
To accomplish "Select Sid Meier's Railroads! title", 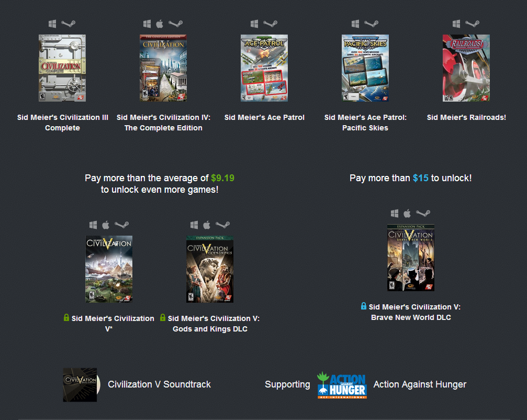I will coord(466,117).
